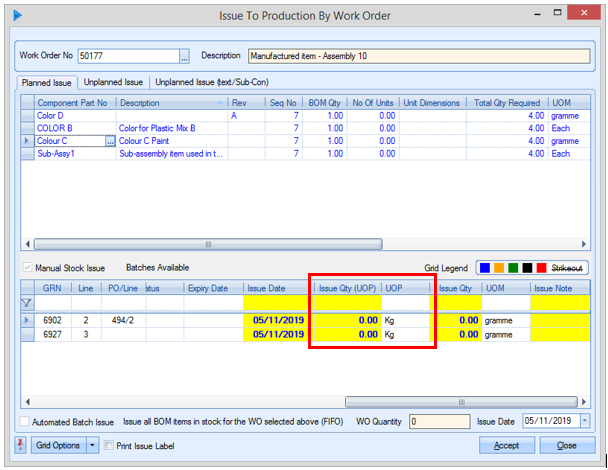Expand the Grid Options dropdown arrow

click(92, 446)
